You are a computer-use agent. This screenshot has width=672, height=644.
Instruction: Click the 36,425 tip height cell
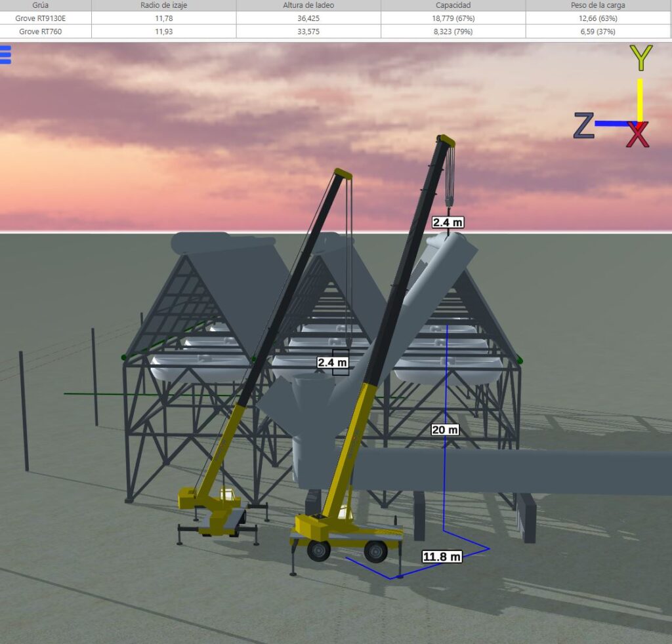(308, 18)
